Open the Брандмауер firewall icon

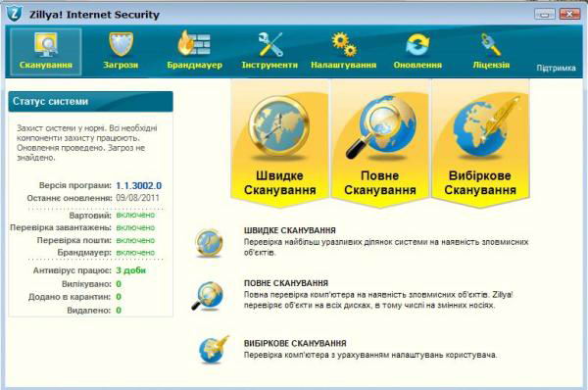click(194, 43)
